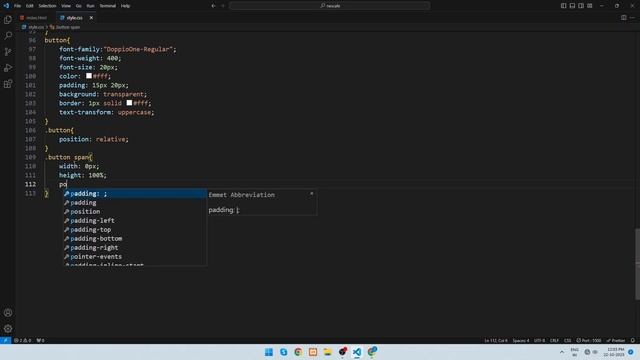The image size is (640, 360).
Task: Open the Help menu
Action: tap(125, 6)
